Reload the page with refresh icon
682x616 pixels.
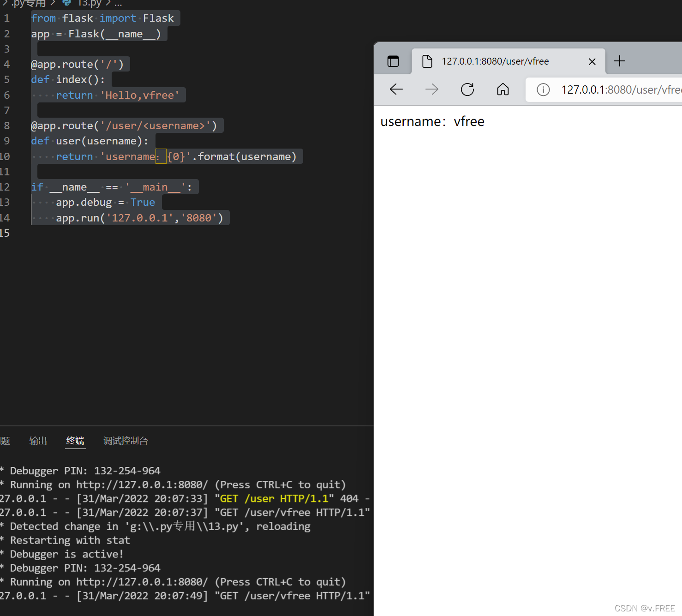click(467, 89)
